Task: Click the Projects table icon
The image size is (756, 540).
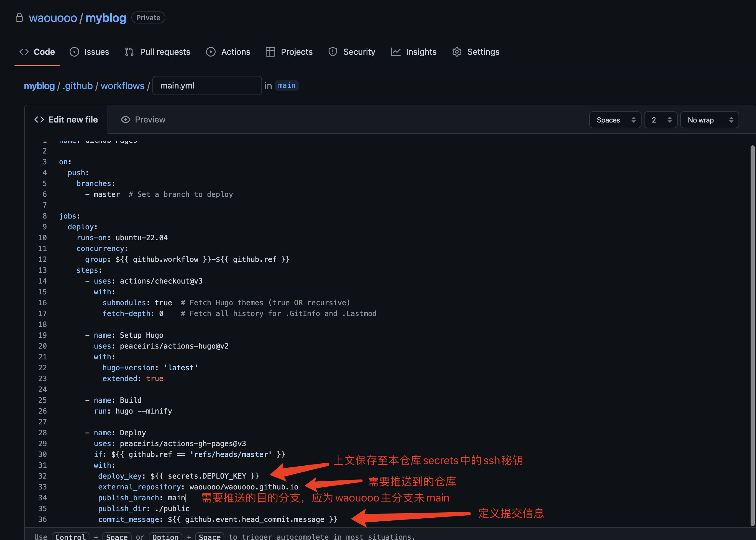Action: click(270, 52)
